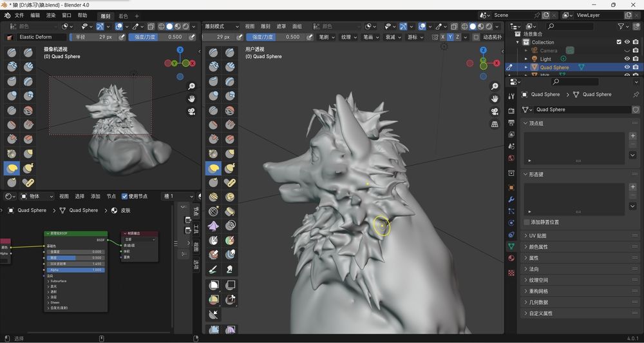The width and height of the screenshot is (644, 343).
Task: Switch to the 着色 workspace tab
Action: click(x=123, y=15)
